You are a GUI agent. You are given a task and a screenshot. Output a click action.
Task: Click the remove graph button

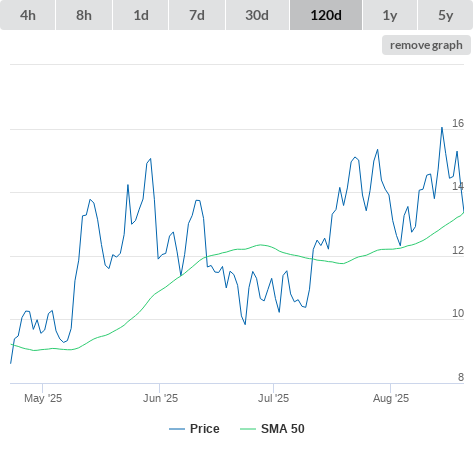426,45
